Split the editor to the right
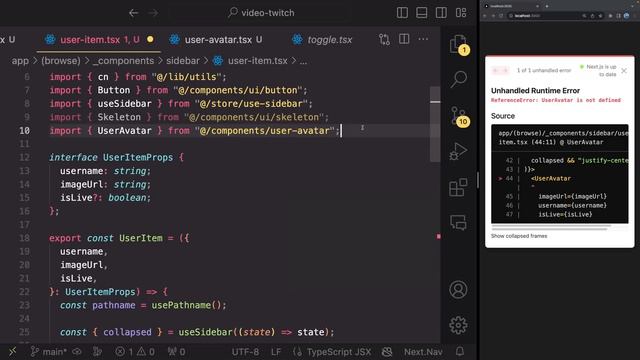Image resolution: width=640 pixels, height=360 pixels. (404, 39)
